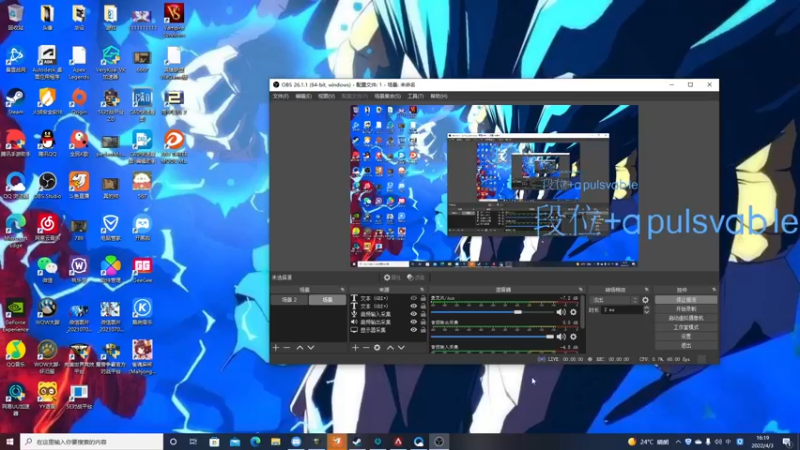This screenshot has height=450, width=800.
Task: Toggle visibility eye for 音频输出采集 source
Action: [x=414, y=322]
